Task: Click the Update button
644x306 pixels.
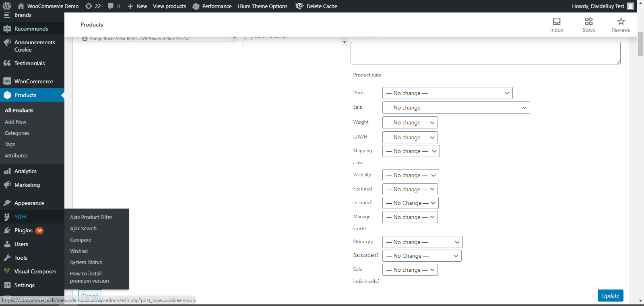Action: point(610,296)
